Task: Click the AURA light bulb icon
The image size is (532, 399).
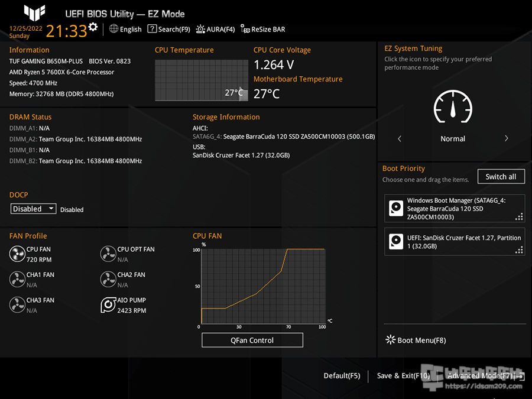Action: tap(200, 29)
